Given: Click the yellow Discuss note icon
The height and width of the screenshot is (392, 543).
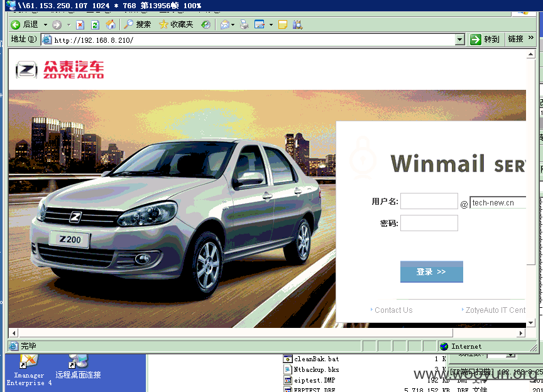Looking at the screenshot, I should [283, 24].
